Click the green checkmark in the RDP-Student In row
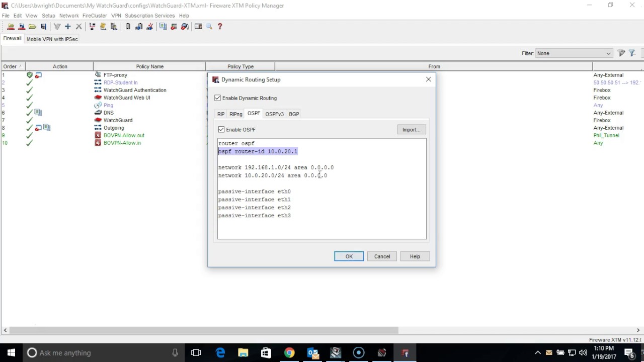This screenshot has height=362, width=644. tap(29, 82)
